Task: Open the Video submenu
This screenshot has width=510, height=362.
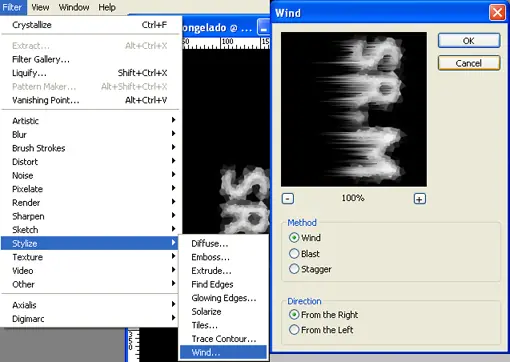Action: click(x=90, y=271)
